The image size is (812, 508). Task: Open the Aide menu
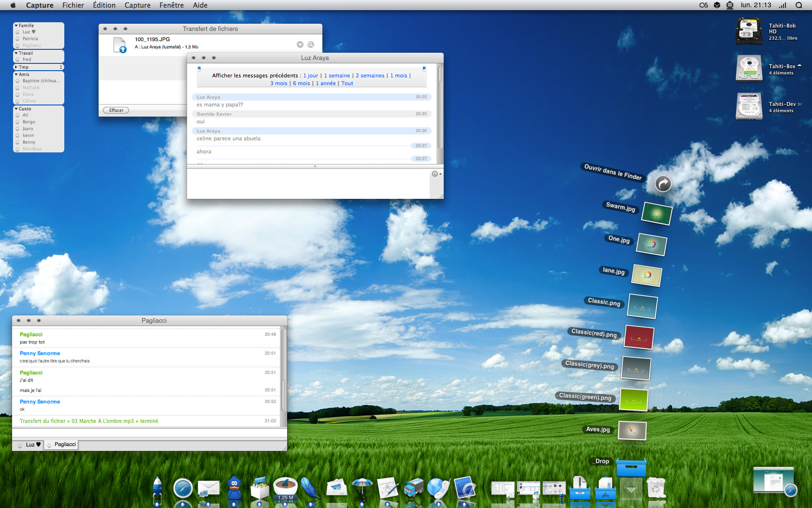(x=200, y=5)
